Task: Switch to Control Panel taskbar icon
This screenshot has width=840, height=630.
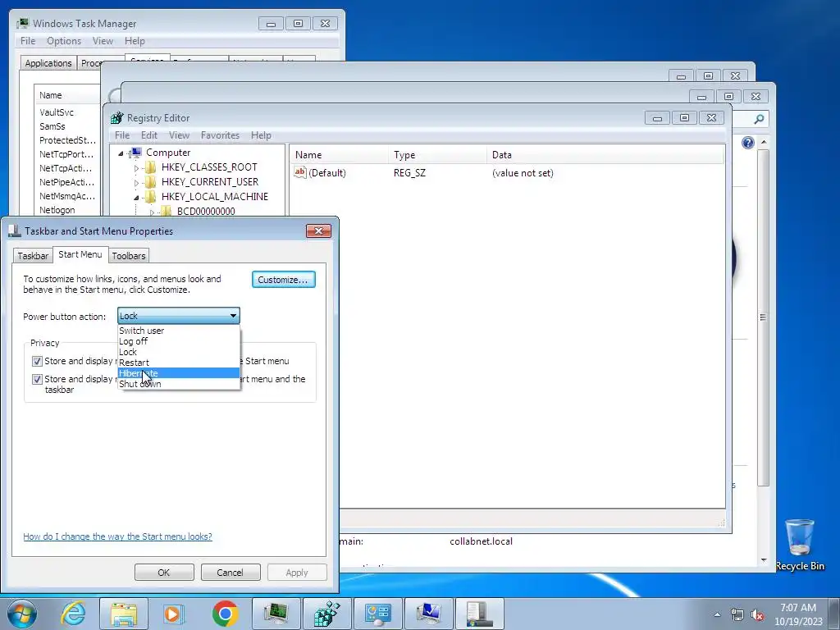Action: pos(377,614)
